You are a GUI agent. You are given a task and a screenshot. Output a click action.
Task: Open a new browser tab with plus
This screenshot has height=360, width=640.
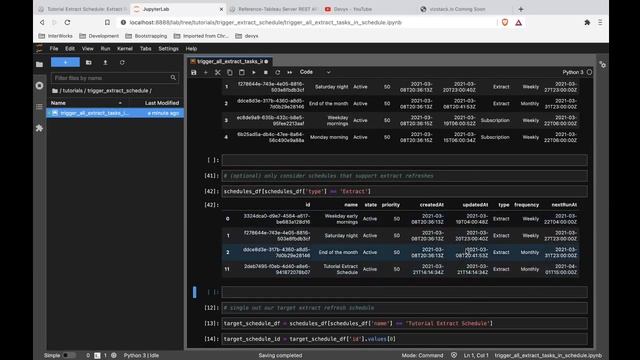click(520, 9)
